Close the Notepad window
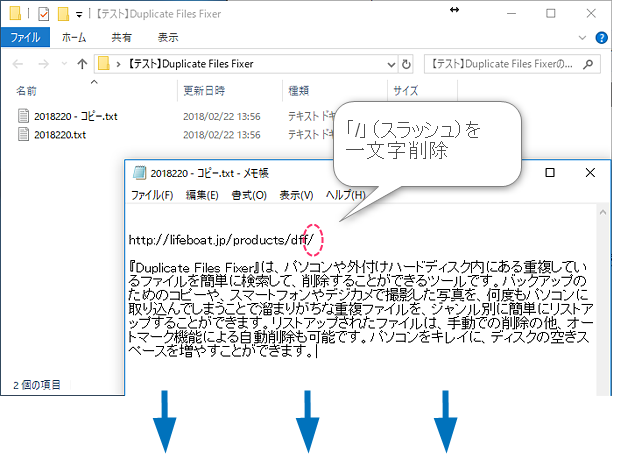This screenshot has height=458, width=617. (590, 172)
